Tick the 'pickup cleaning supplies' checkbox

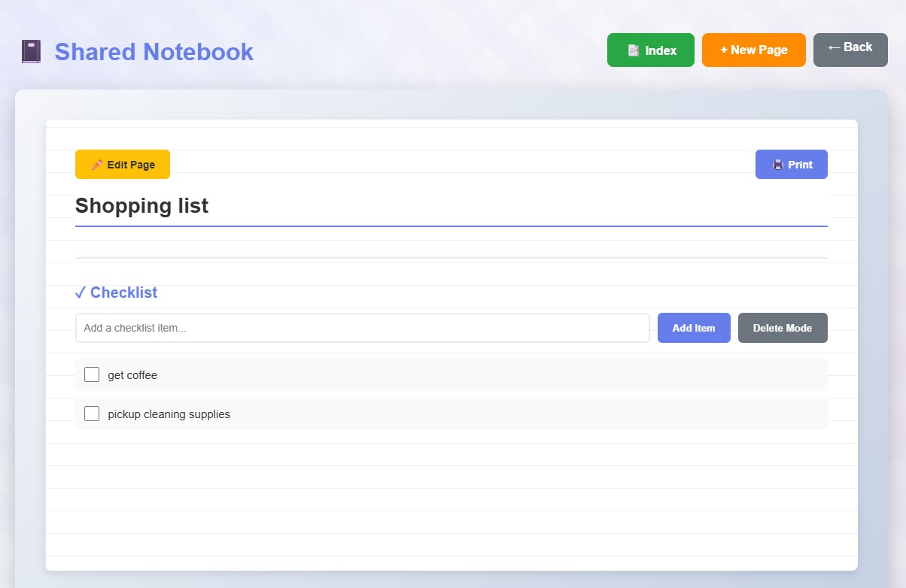[92, 414]
